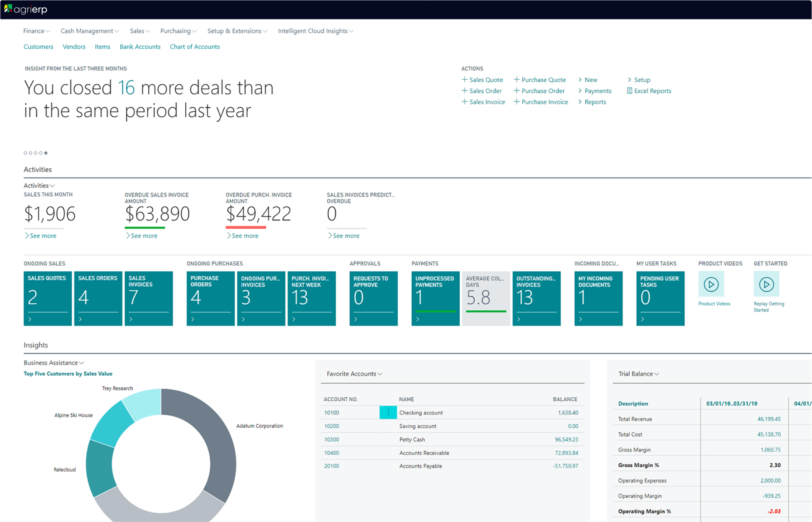Viewport: 812px width, 522px height.
Task: Click See more under Overdue Sales Invoice Amount
Action: coord(144,236)
